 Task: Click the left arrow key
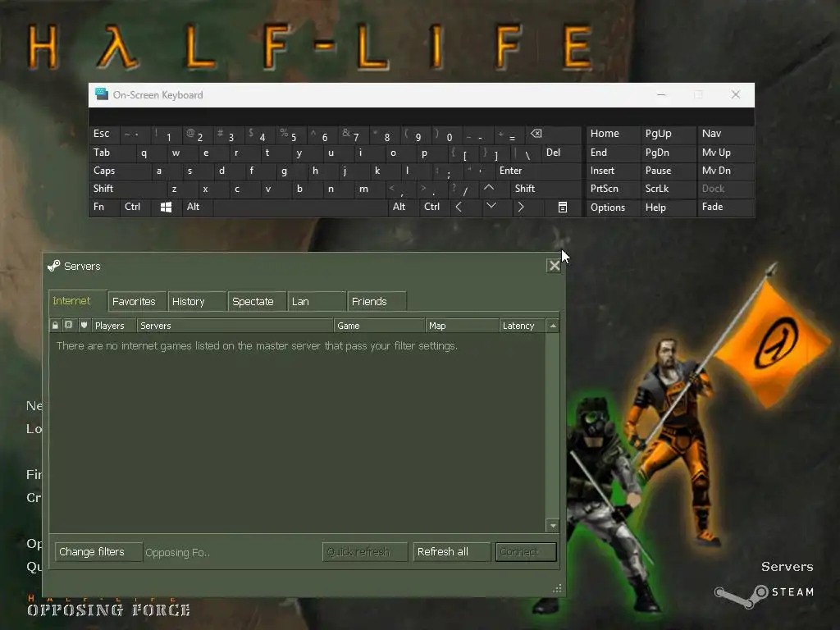(x=459, y=207)
